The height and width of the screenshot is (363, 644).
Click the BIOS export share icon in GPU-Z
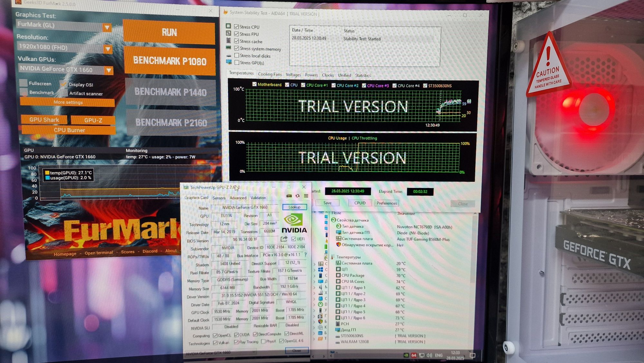tap(284, 239)
